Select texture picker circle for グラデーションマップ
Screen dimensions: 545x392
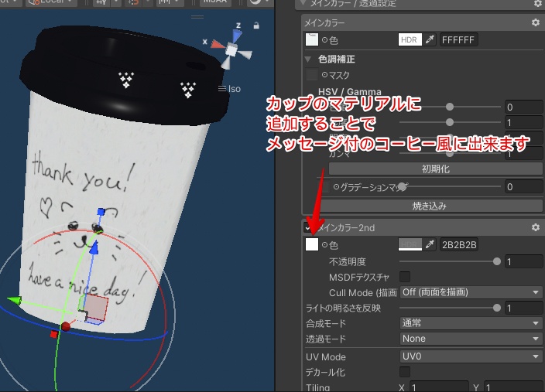click(x=336, y=187)
